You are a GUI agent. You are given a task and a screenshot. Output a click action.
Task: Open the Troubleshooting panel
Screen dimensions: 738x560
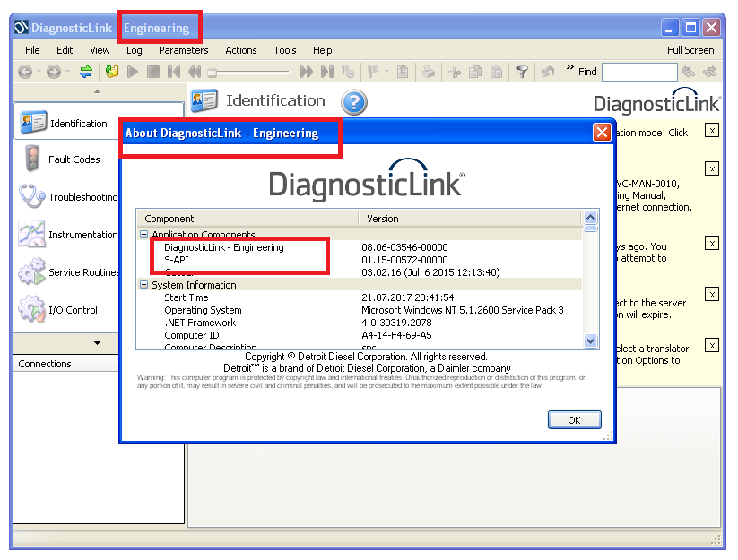tap(65, 197)
